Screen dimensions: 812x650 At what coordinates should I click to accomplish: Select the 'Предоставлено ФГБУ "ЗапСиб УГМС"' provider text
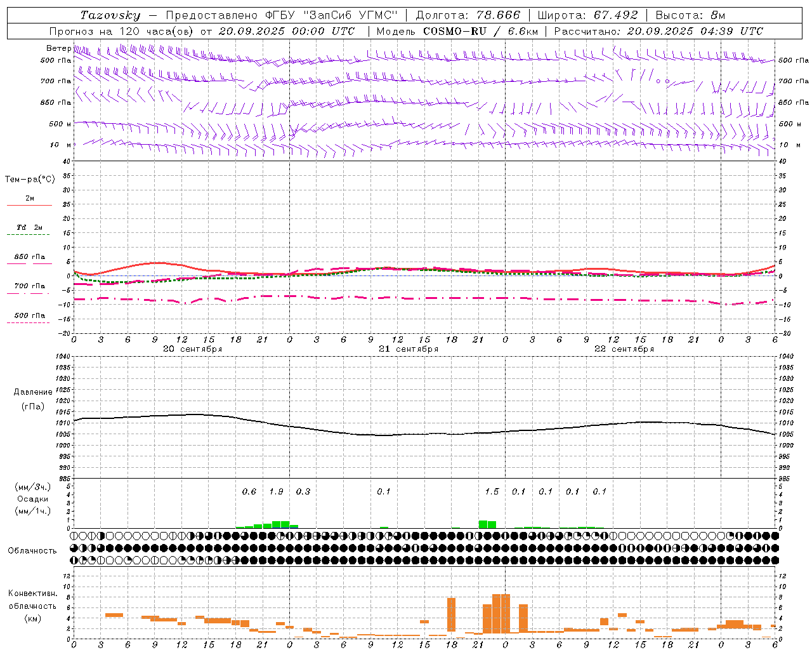(x=281, y=15)
